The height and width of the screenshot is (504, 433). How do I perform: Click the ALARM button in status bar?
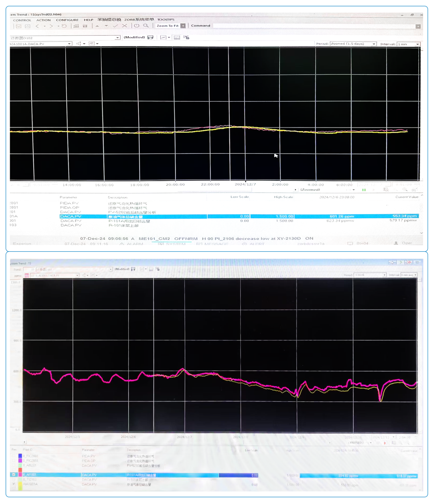click(132, 244)
